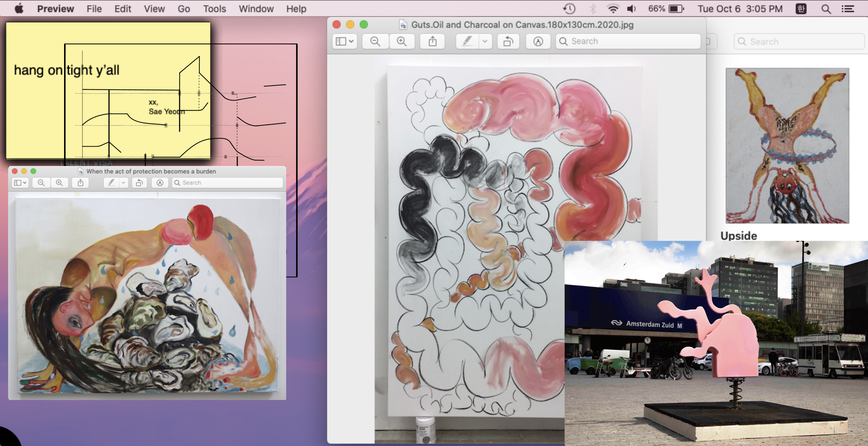Image resolution: width=868 pixels, height=446 pixels.
Task: Click the 'Sae Yeoun' signature text
Action: [x=167, y=111]
